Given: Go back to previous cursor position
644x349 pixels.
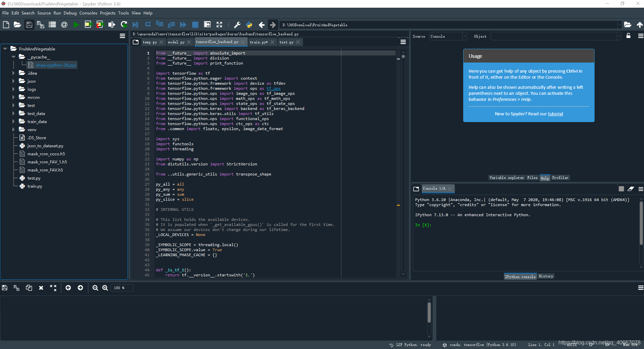Looking at the screenshot, I should point(261,25).
